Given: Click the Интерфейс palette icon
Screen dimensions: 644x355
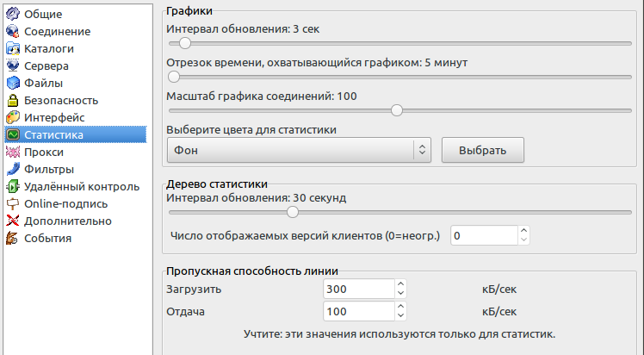Looking at the screenshot, I should pos(13,117).
